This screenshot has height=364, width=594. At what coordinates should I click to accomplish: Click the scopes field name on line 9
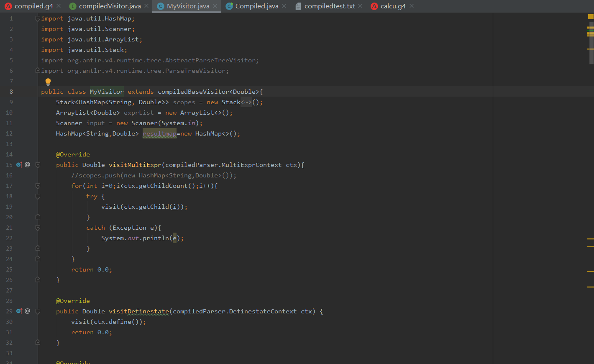tap(184, 102)
